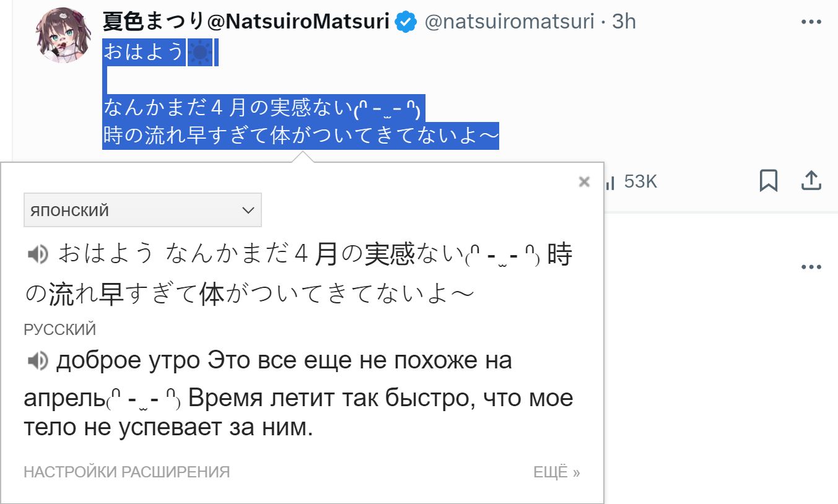This screenshot has height=504, width=838.
Task: Click the ЕЩЁ » more link
Action: point(557,472)
